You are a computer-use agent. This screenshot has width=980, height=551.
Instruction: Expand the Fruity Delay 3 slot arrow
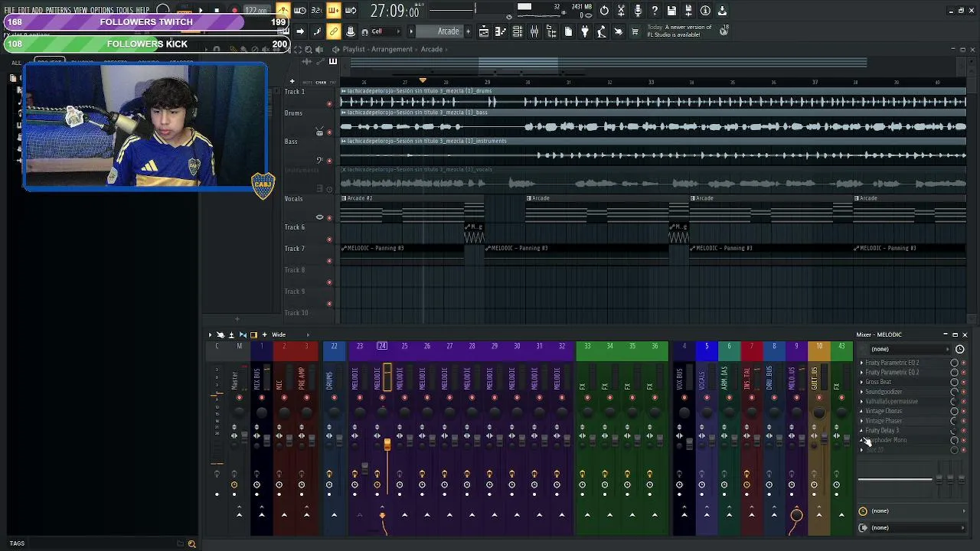coord(861,431)
